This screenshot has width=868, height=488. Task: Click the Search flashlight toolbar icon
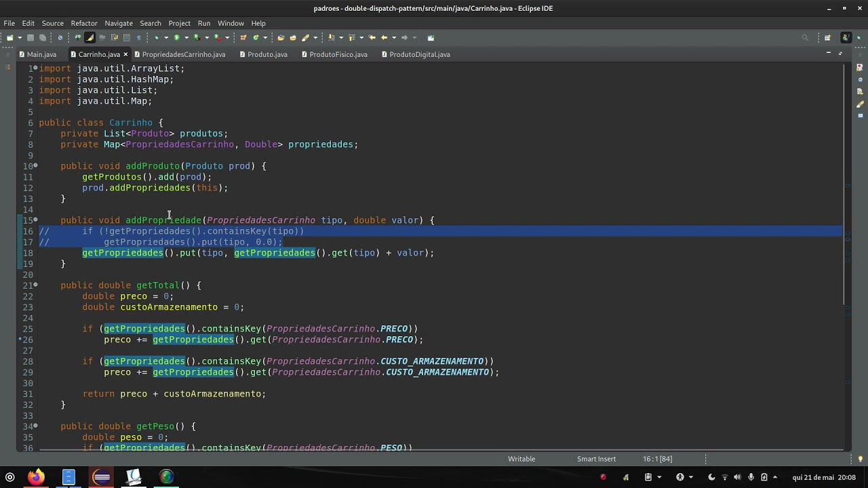305,38
